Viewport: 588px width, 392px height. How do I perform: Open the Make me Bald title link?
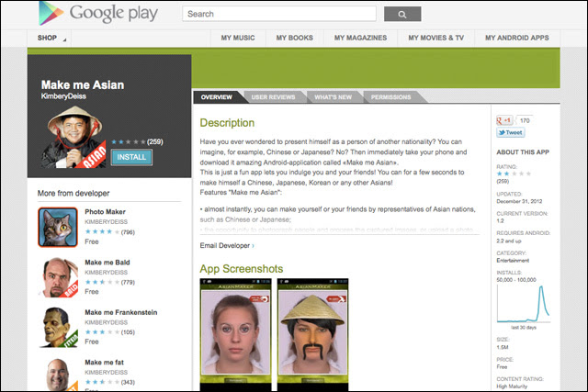tap(107, 263)
